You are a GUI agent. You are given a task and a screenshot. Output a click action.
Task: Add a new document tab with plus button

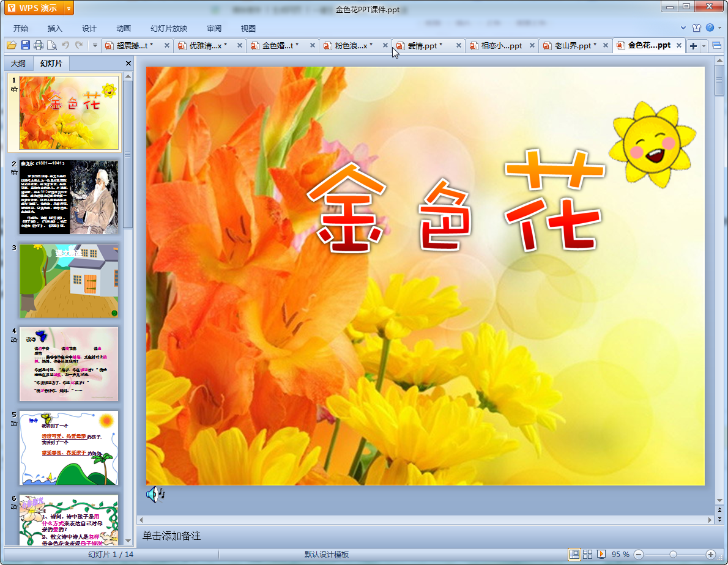coord(693,46)
